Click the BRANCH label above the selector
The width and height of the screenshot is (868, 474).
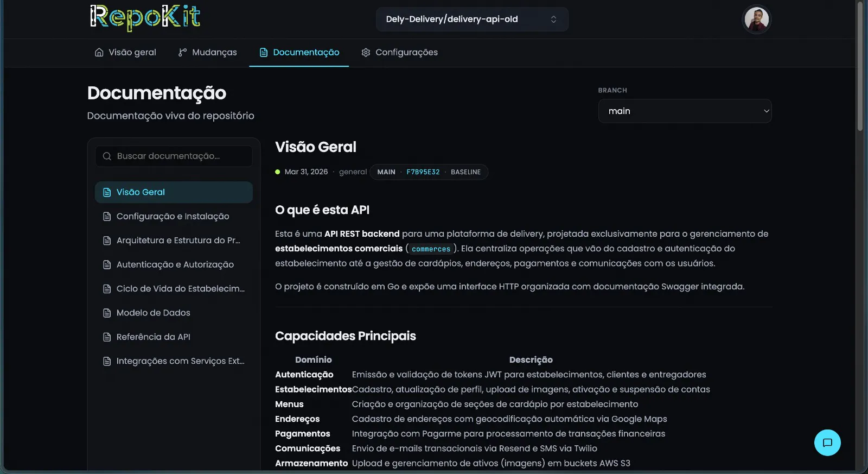612,90
